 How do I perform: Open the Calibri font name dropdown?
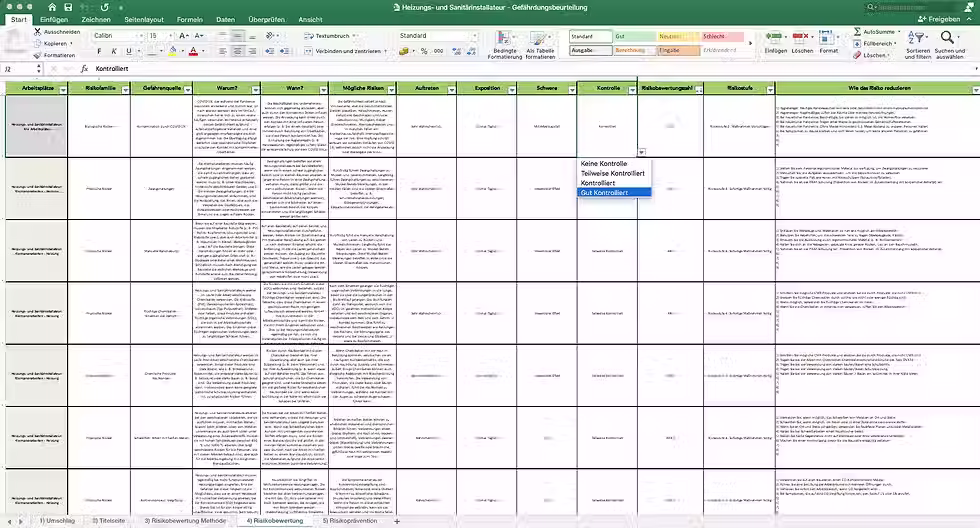pos(141,36)
